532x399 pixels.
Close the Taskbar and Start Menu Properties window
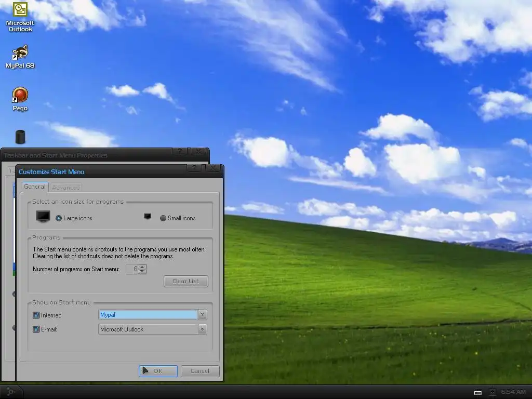tap(198, 151)
